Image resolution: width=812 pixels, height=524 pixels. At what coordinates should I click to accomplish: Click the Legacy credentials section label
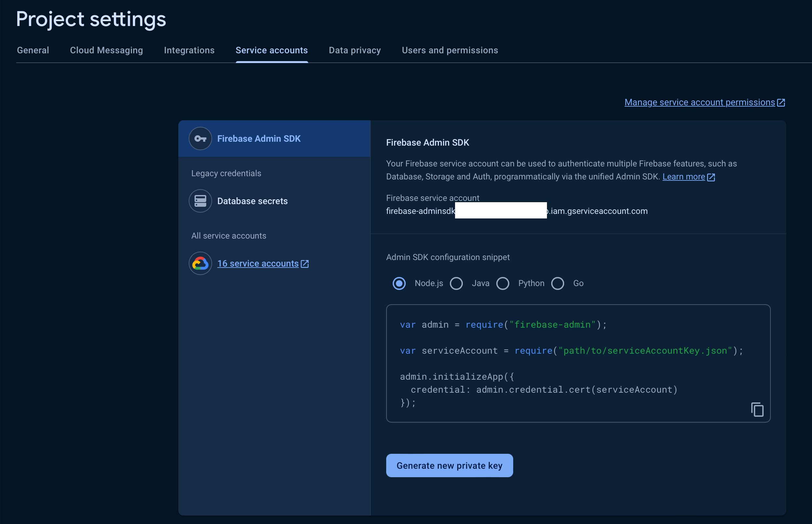(226, 173)
